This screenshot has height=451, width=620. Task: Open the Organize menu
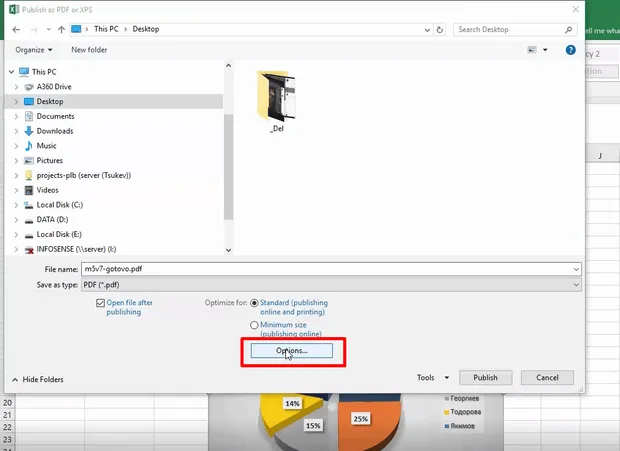(34, 50)
